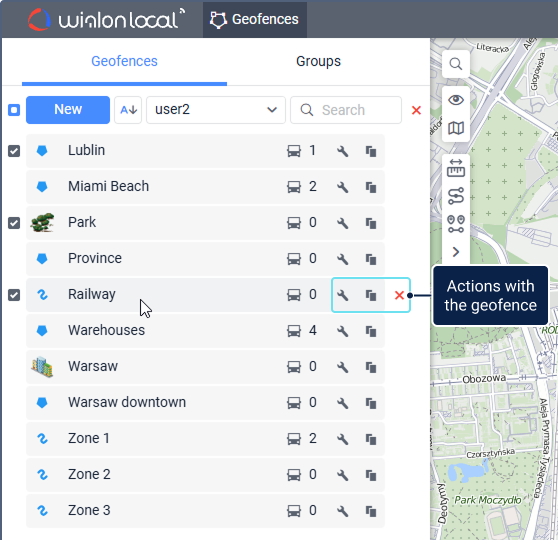Open the user2 creator dropdown

point(216,110)
